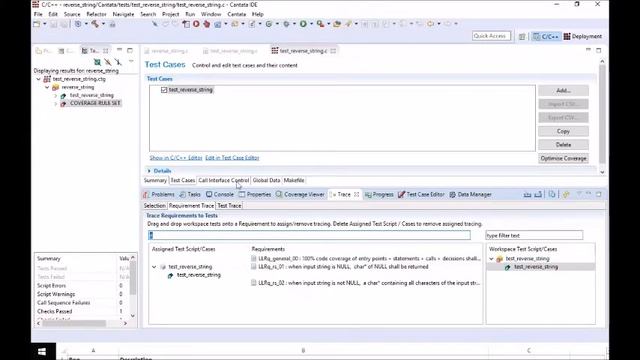Open Windows Start menu
The width and height of the screenshot is (640, 360).
click(42, 351)
